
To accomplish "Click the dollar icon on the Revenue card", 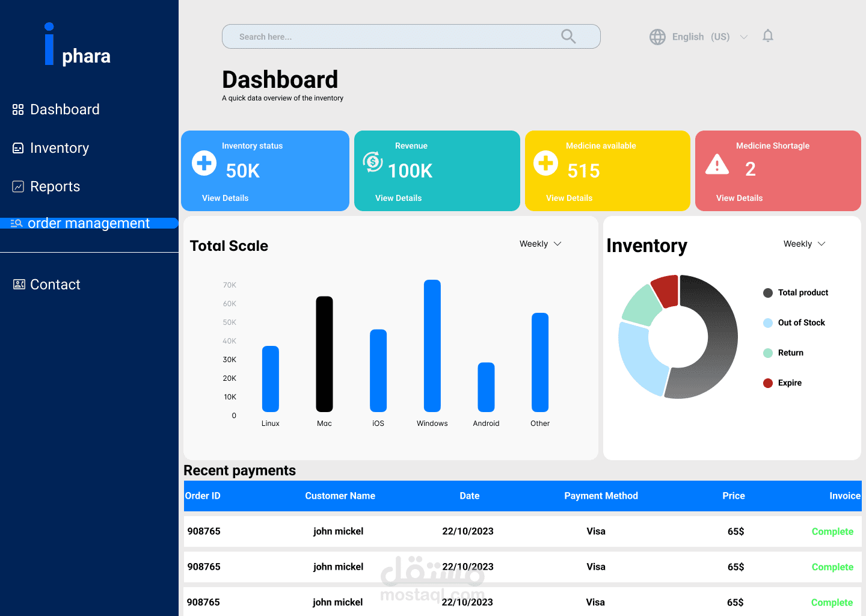I will [373, 161].
